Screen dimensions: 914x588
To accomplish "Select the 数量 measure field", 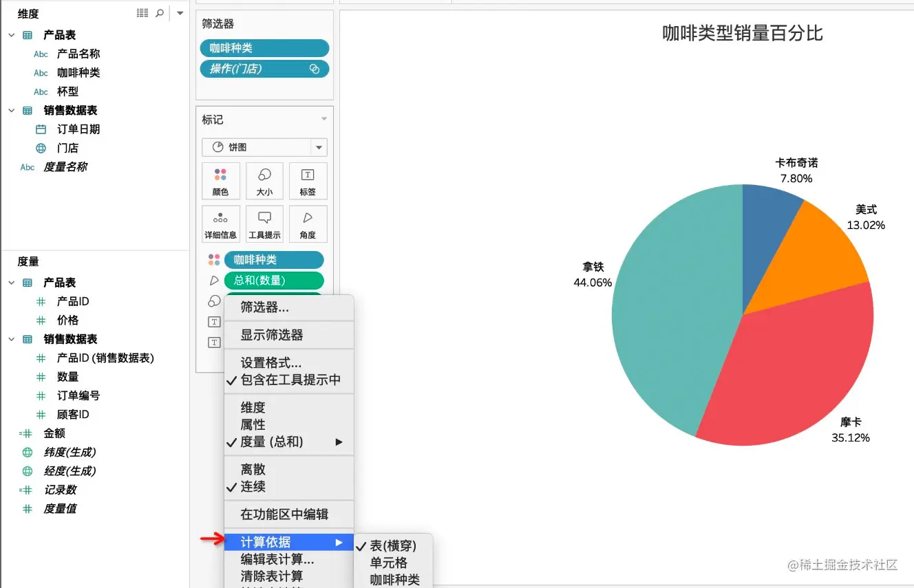I will [68, 377].
